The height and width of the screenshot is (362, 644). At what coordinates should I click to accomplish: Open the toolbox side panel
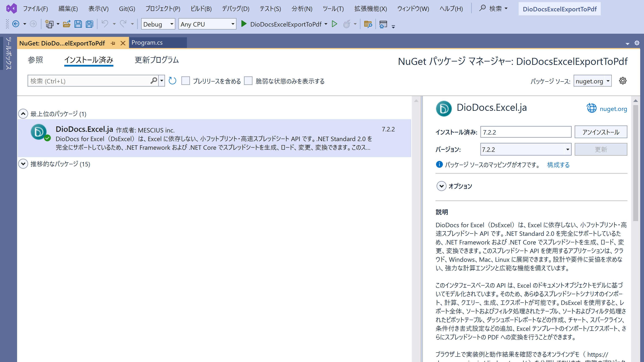tap(8, 53)
